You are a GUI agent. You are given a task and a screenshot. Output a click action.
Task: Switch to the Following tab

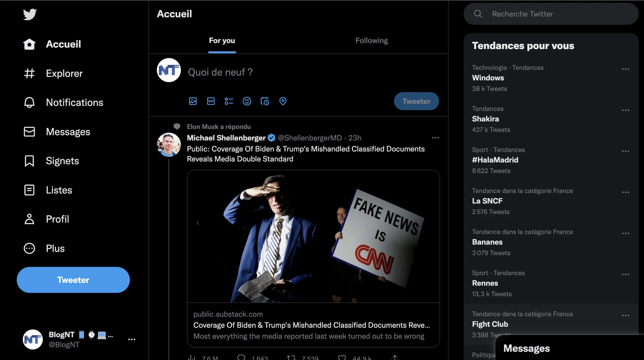click(x=372, y=41)
